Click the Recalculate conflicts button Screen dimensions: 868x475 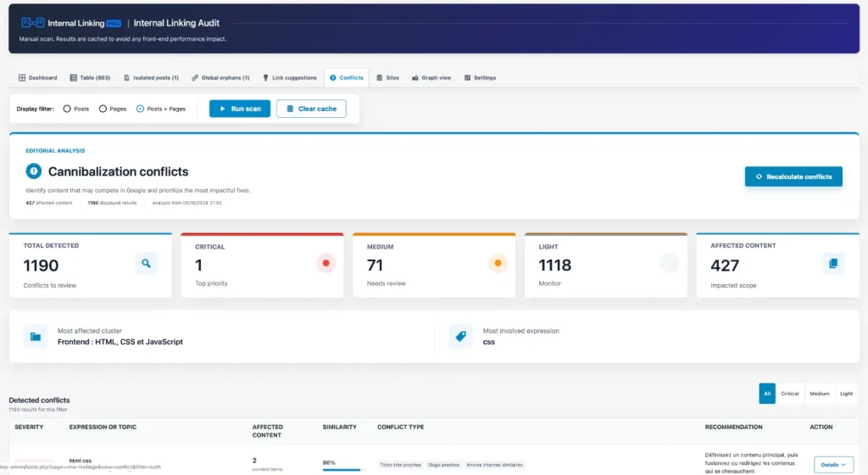[x=793, y=176]
